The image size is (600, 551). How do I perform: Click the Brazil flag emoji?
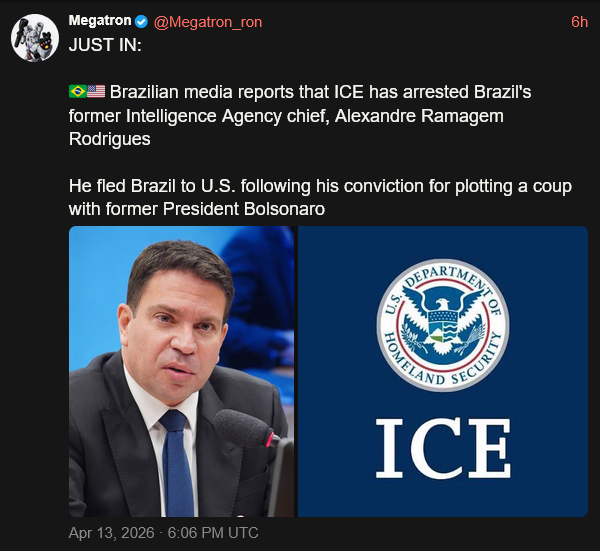(78, 92)
